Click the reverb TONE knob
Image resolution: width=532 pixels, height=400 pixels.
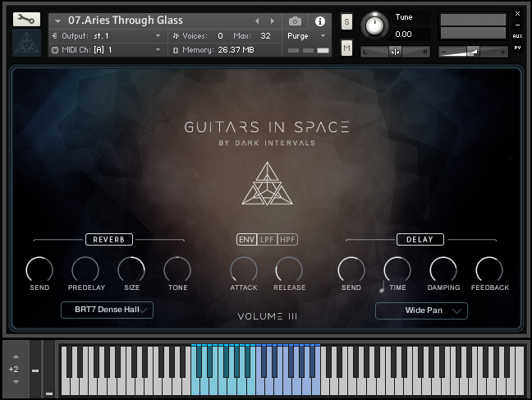177,270
